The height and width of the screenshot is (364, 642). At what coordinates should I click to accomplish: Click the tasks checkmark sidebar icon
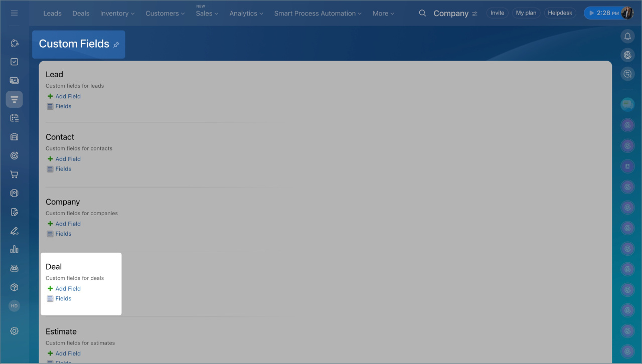[14, 62]
